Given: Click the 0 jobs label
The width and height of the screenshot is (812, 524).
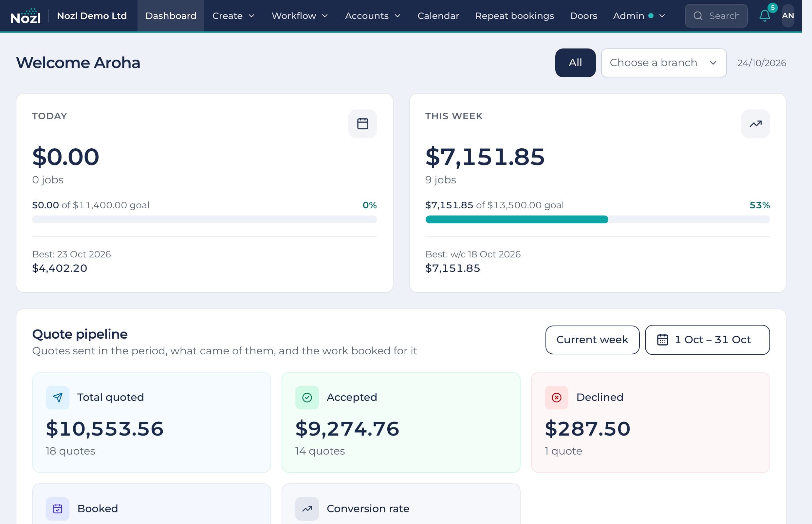Looking at the screenshot, I should click(47, 180).
